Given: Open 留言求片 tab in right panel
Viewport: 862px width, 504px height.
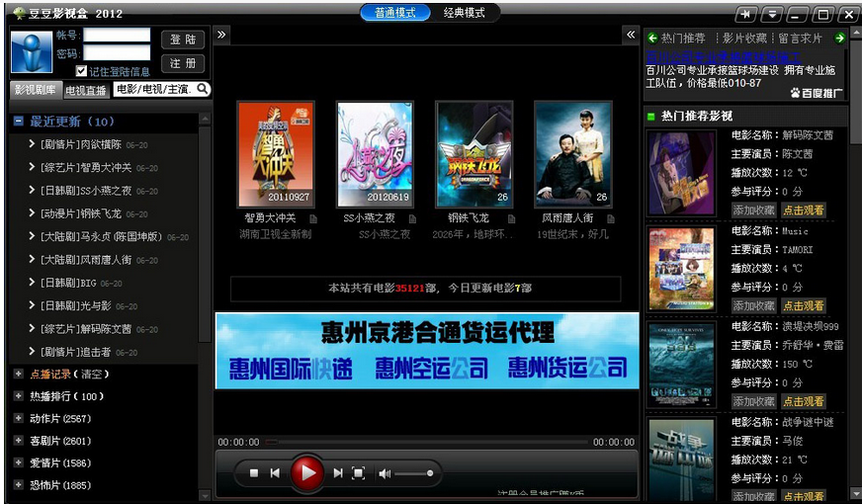Looking at the screenshot, I should click(800, 38).
